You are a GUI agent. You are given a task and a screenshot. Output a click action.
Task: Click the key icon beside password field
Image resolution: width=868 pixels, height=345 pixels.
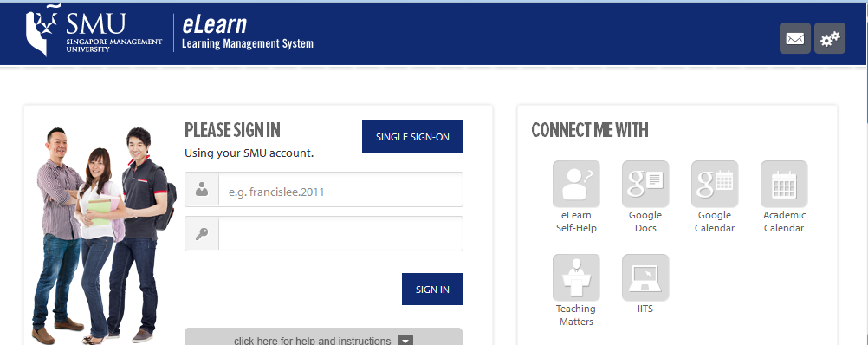(202, 234)
